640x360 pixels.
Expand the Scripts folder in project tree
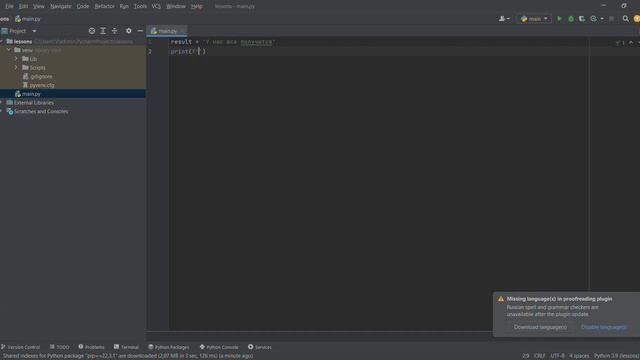pos(16,67)
